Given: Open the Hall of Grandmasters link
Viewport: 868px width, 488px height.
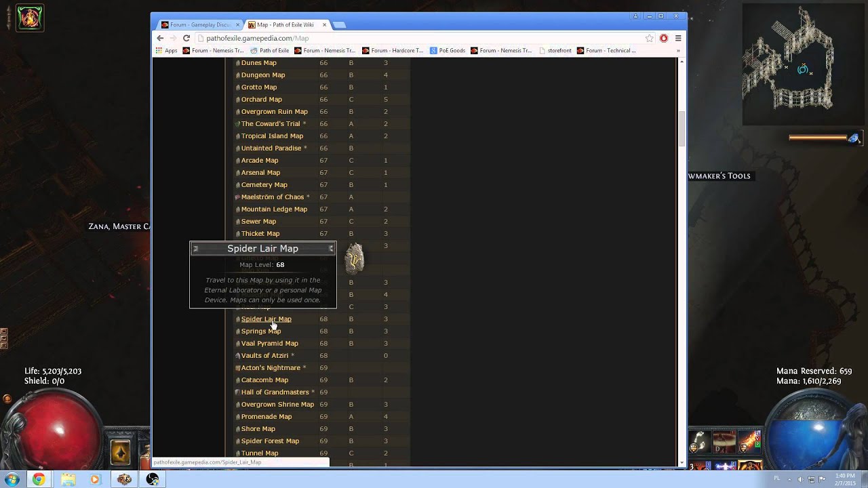Looking at the screenshot, I should click(x=275, y=392).
